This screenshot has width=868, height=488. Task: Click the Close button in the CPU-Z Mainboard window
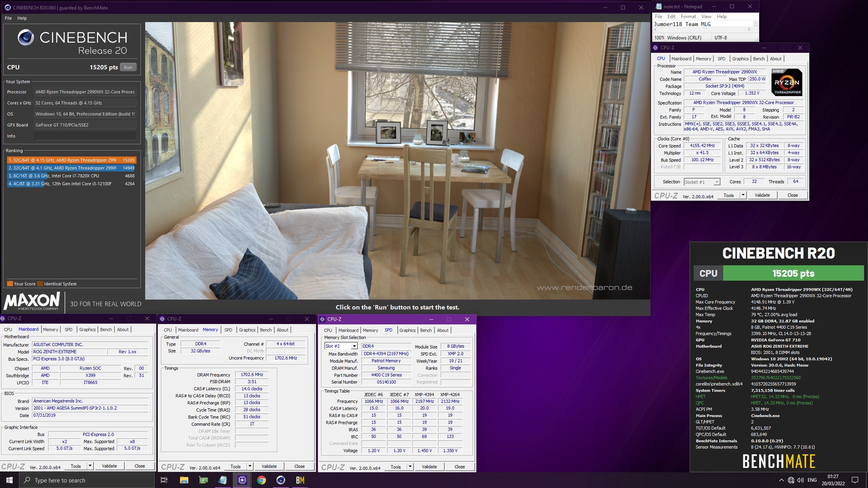click(140, 466)
